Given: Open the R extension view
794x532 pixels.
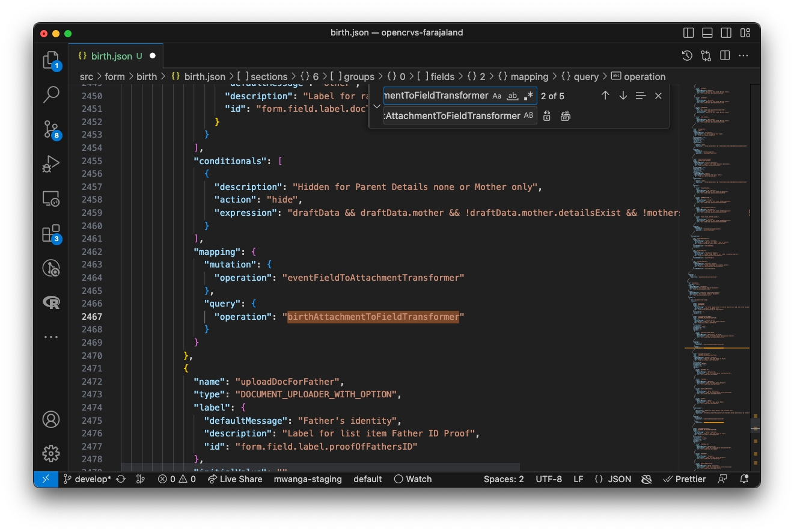Looking at the screenshot, I should pos(51,302).
